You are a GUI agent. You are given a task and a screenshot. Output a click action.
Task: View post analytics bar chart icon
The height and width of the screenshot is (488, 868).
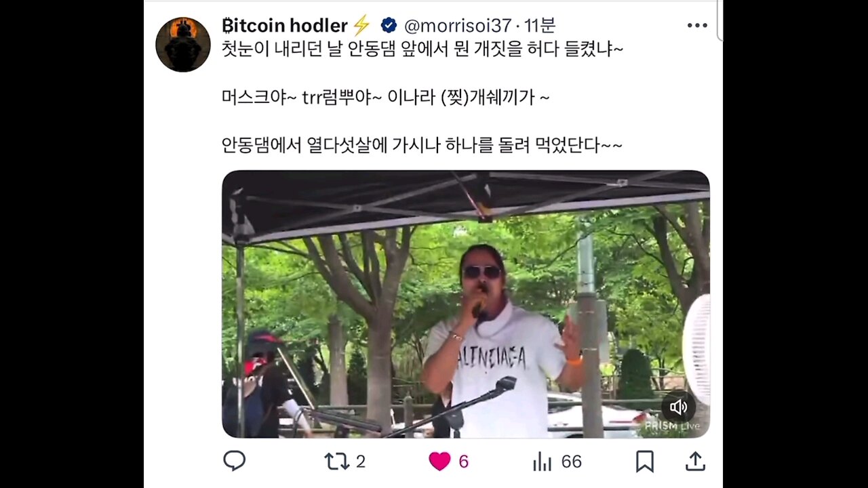542,462
